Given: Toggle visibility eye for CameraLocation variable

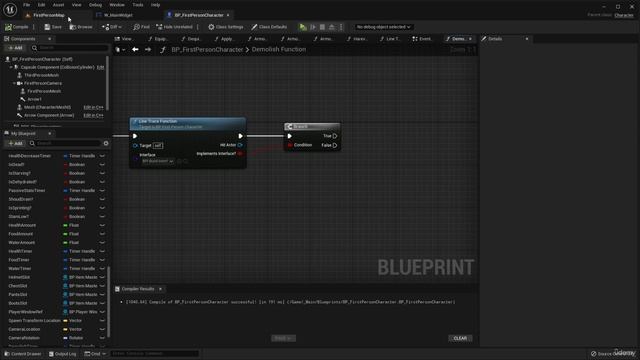Looking at the screenshot, I should click(x=102, y=329).
